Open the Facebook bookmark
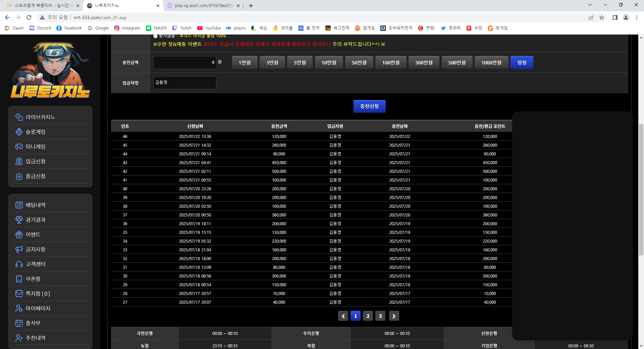 tap(69, 28)
